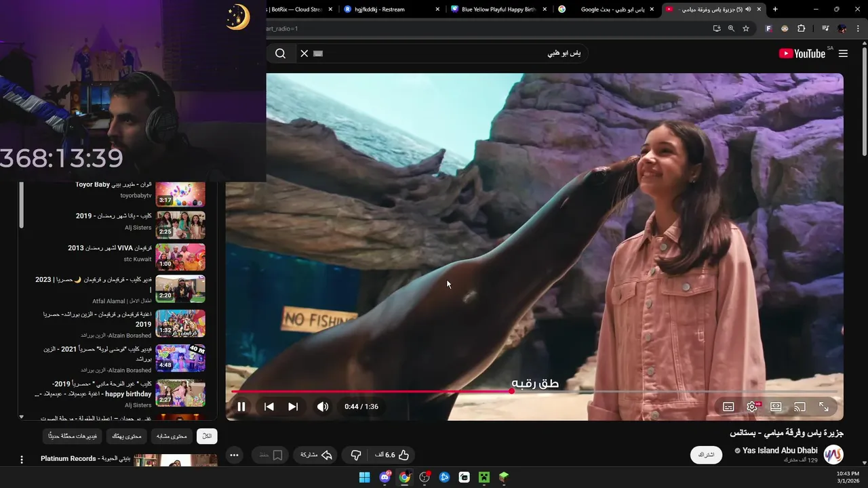Switch to the Blue Yellow Playful Happy Birthday tab
Screen dimensions: 868x488
[498, 9]
